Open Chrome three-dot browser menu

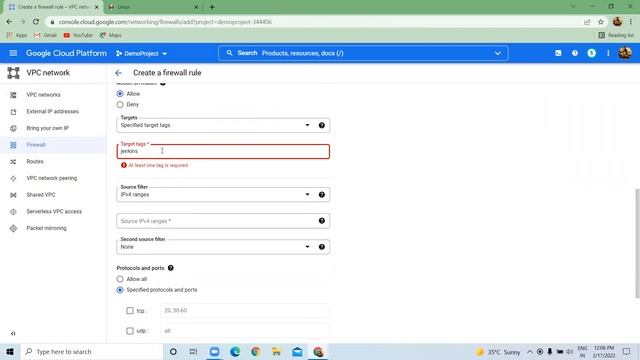[631, 22]
